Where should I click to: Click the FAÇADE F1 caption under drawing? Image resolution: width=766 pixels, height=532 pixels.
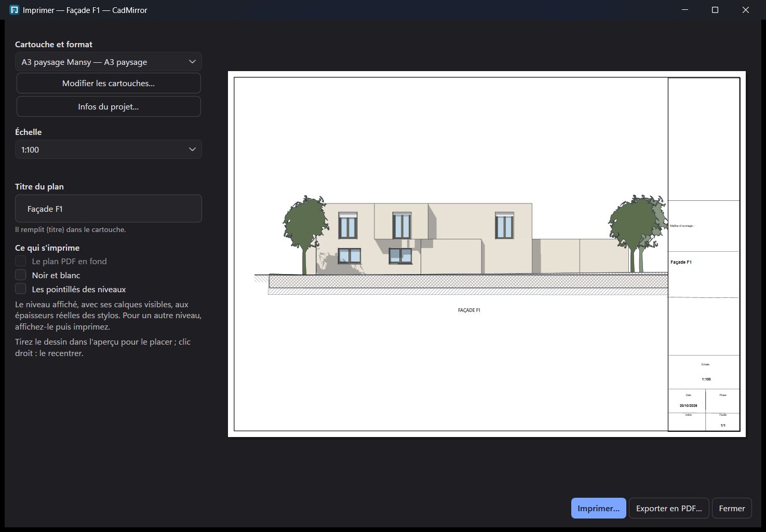(x=469, y=310)
